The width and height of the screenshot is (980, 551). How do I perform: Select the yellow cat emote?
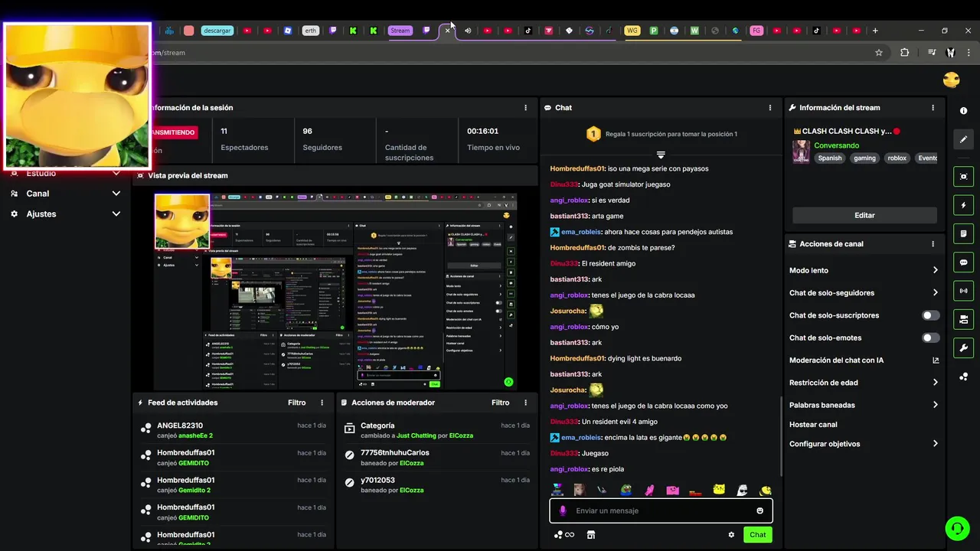pos(719,490)
